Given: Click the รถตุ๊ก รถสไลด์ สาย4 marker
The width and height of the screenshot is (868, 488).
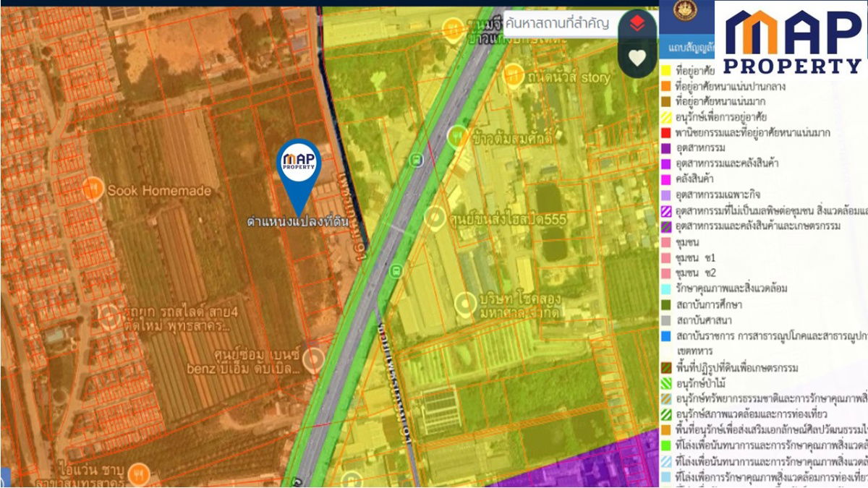Looking at the screenshot, I should pos(109,317).
